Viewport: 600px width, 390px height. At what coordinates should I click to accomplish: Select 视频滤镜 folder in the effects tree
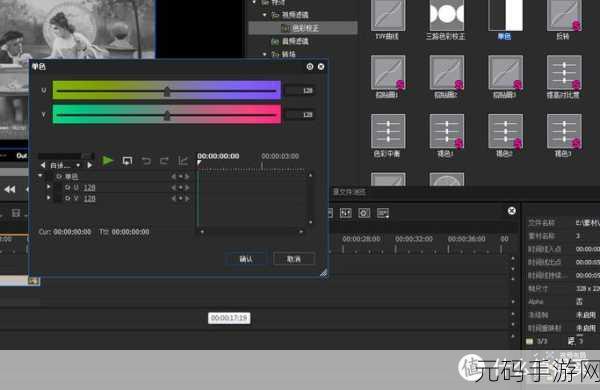(295, 15)
